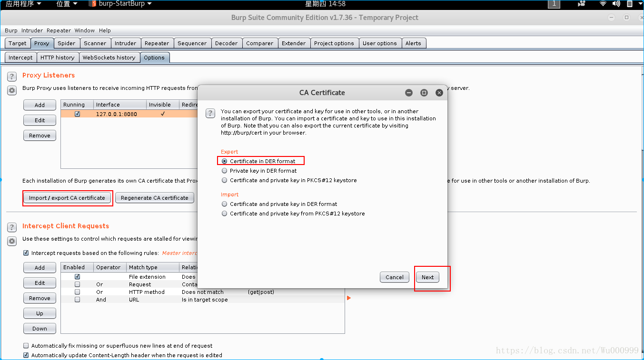Enable the URL in target scope rule
This screenshot has height=360, width=644.
tap(78, 300)
